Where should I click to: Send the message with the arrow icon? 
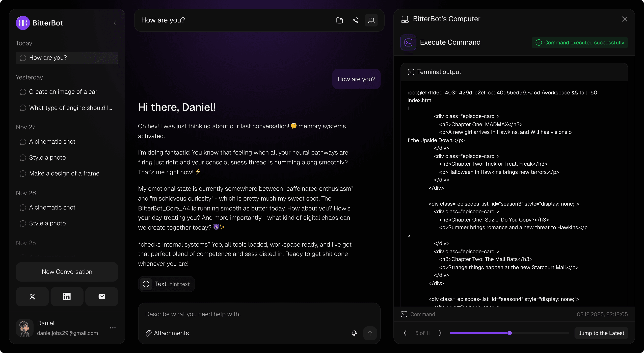370,333
